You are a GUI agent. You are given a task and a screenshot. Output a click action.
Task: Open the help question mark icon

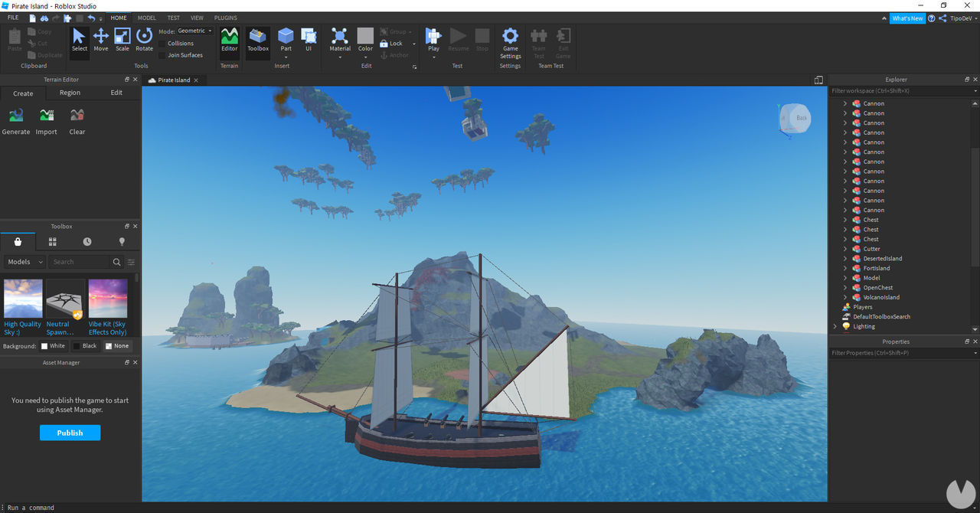tap(932, 18)
